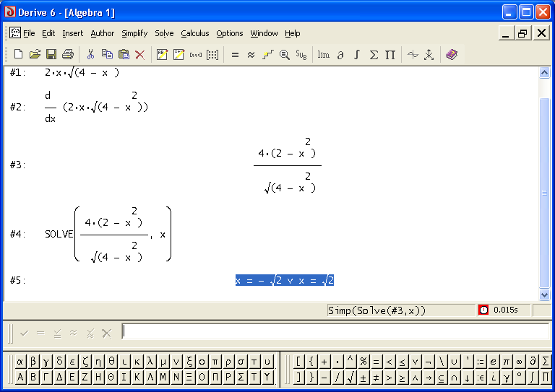Screen dimensions: 555x392
Task: Insert Greek letter alpha from symbol palette
Action: (x=20, y=361)
